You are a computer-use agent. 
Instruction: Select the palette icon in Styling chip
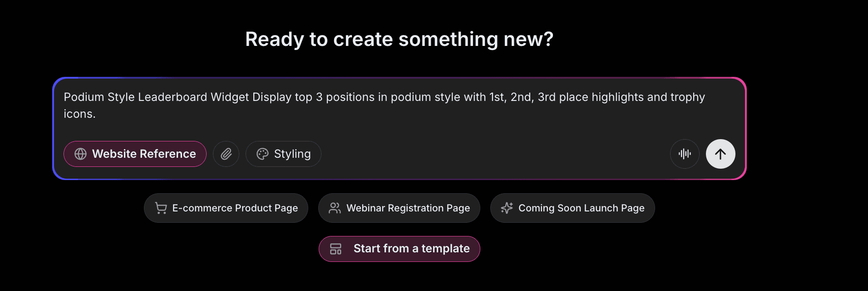point(262,154)
